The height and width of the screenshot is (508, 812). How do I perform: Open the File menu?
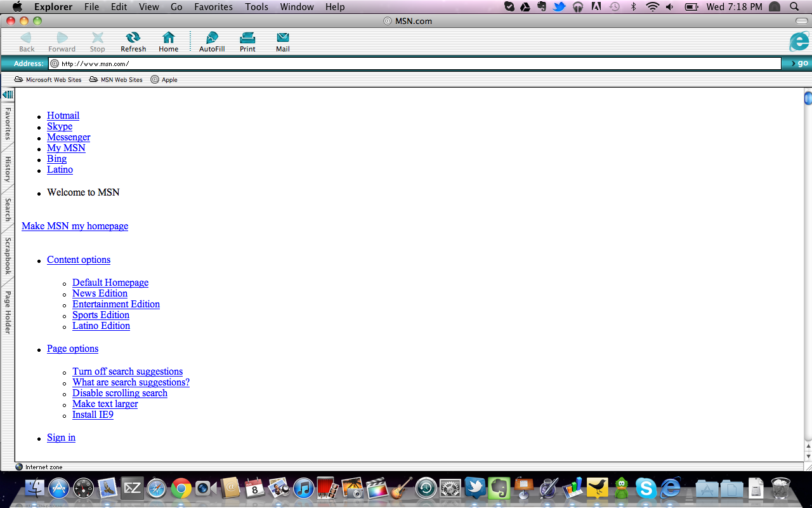point(91,7)
